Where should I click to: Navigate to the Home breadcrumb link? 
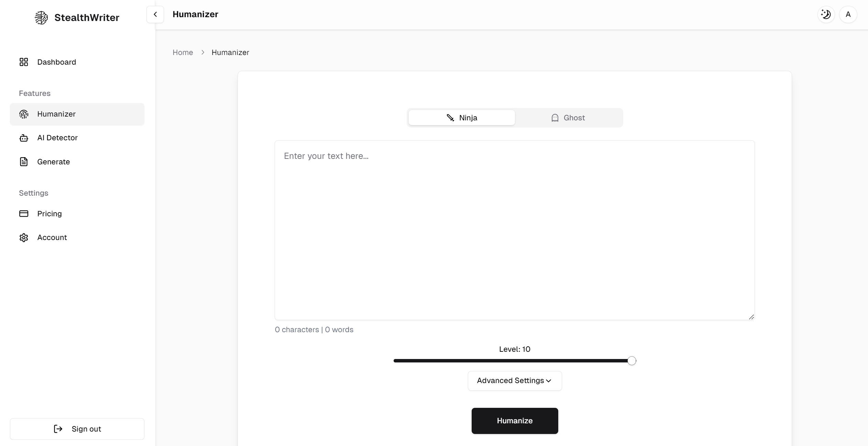(x=183, y=52)
